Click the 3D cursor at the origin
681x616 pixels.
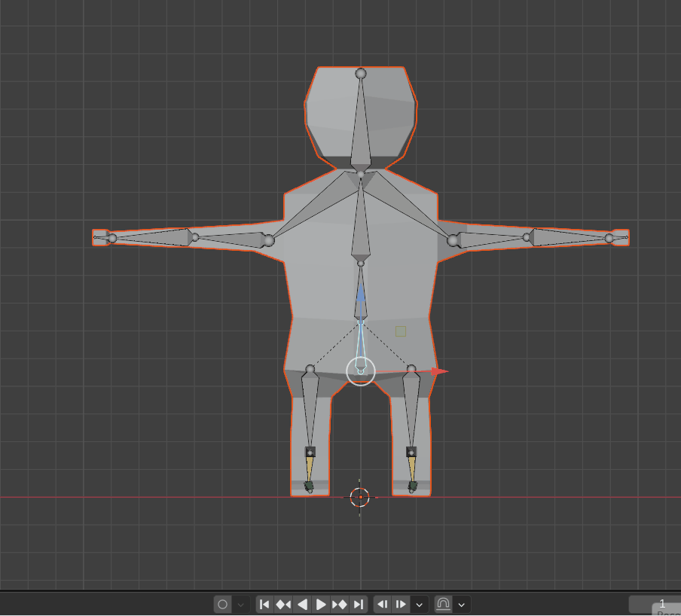(x=360, y=497)
